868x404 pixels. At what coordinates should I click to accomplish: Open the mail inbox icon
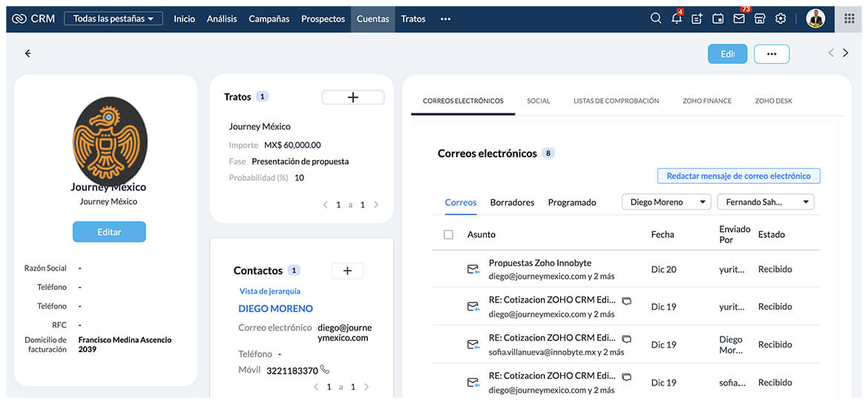(x=739, y=19)
